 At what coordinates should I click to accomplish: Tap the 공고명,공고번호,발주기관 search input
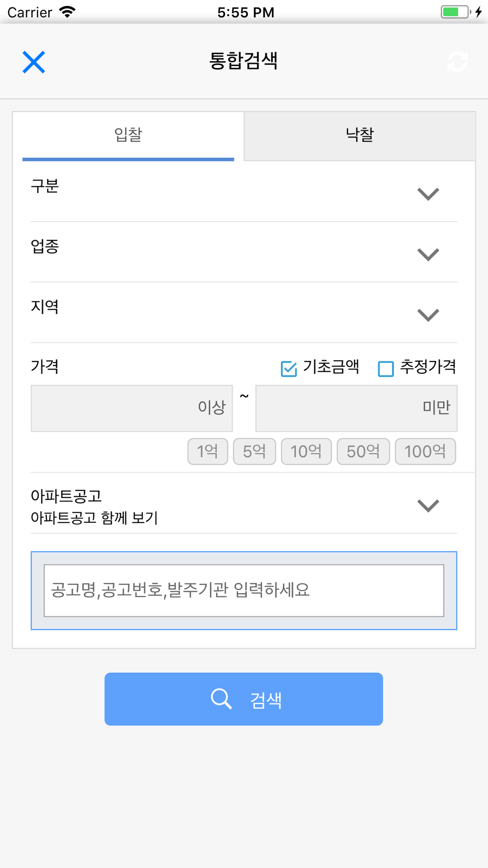(x=244, y=591)
